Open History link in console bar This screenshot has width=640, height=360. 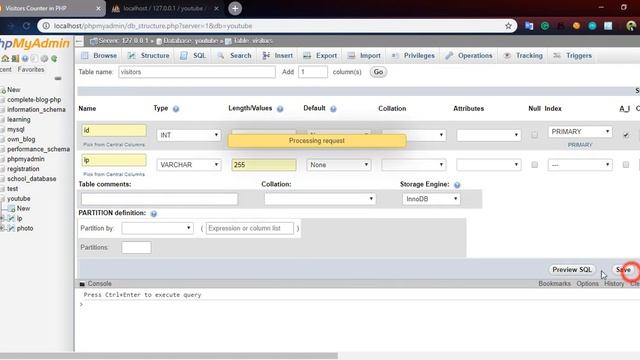tap(614, 284)
